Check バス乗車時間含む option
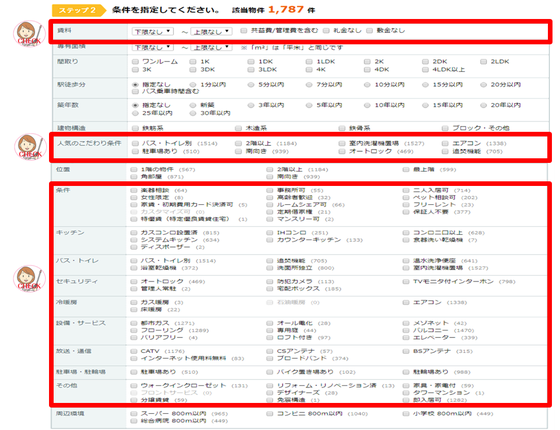This screenshot has width=560, height=430. click(x=135, y=92)
